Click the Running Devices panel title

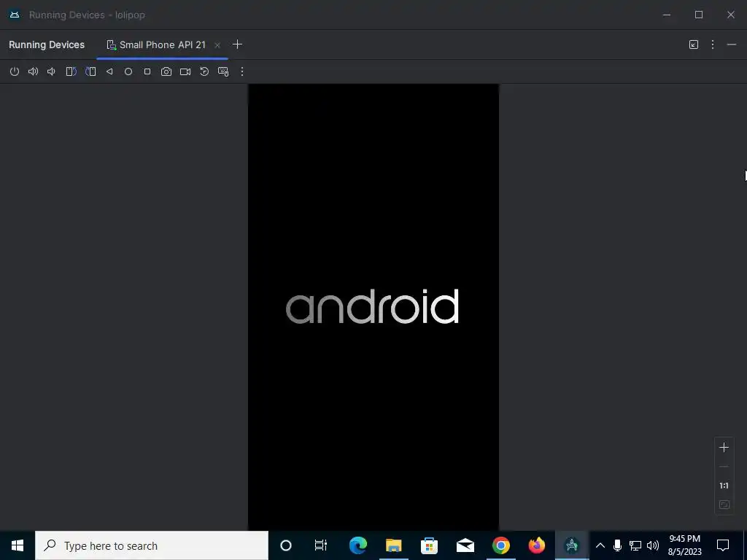click(47, 44)
